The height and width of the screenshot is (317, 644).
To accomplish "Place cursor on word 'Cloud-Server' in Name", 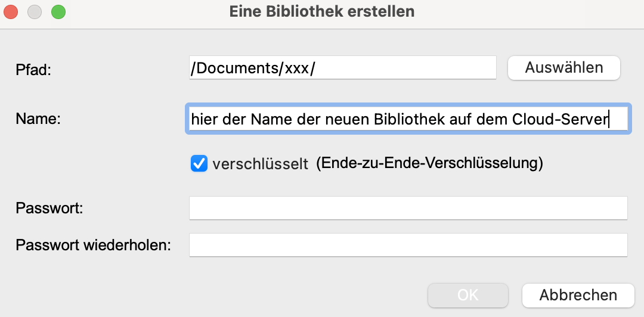I will [x=560, y=119].
